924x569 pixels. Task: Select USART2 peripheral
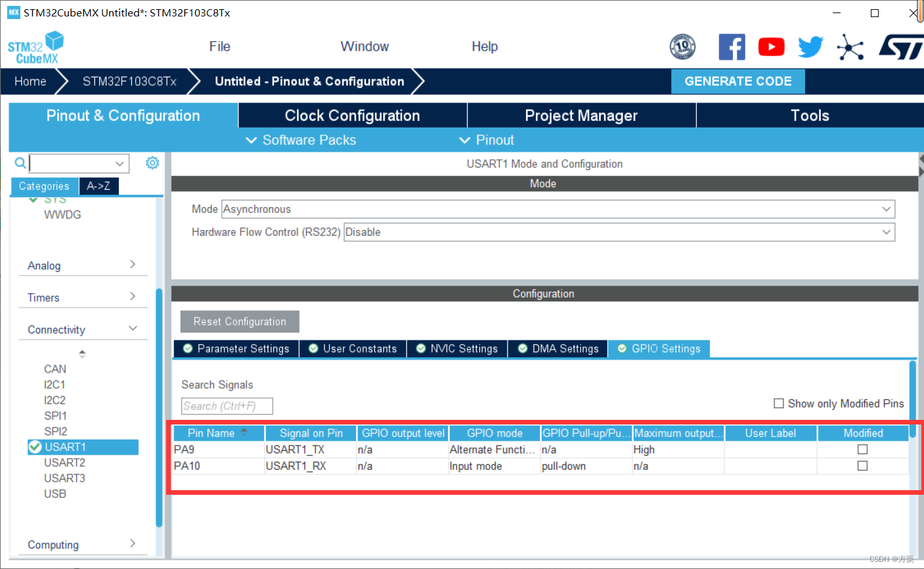click(64, 463)
